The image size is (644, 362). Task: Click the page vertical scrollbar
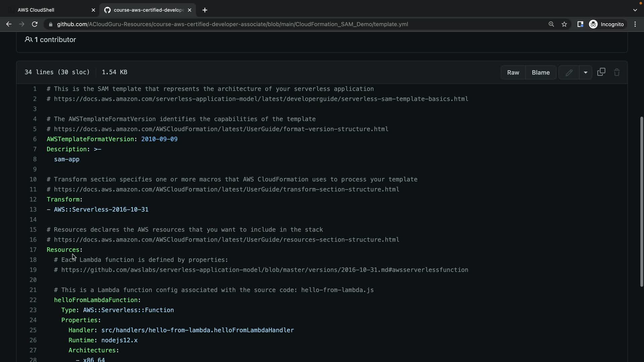pyautogui.click(x=641, y=201)
